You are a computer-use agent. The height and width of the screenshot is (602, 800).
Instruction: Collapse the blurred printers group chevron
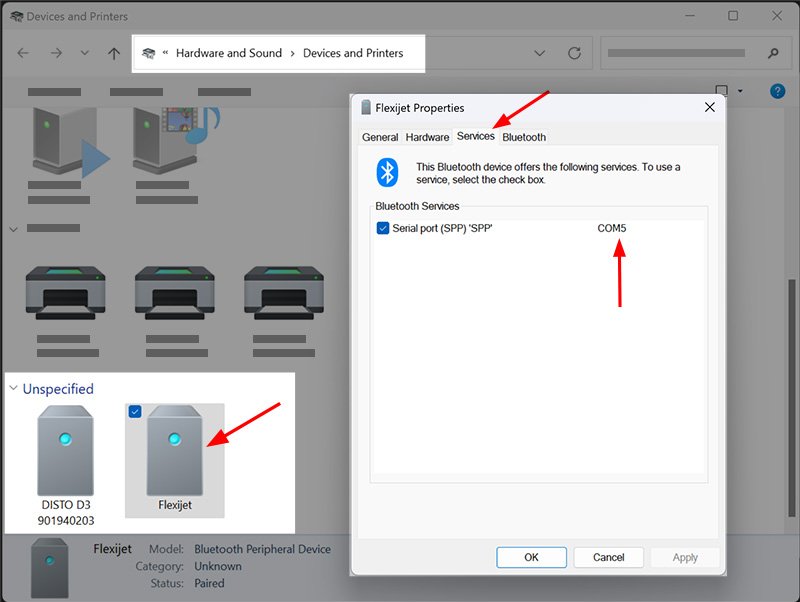click(14, 229)
